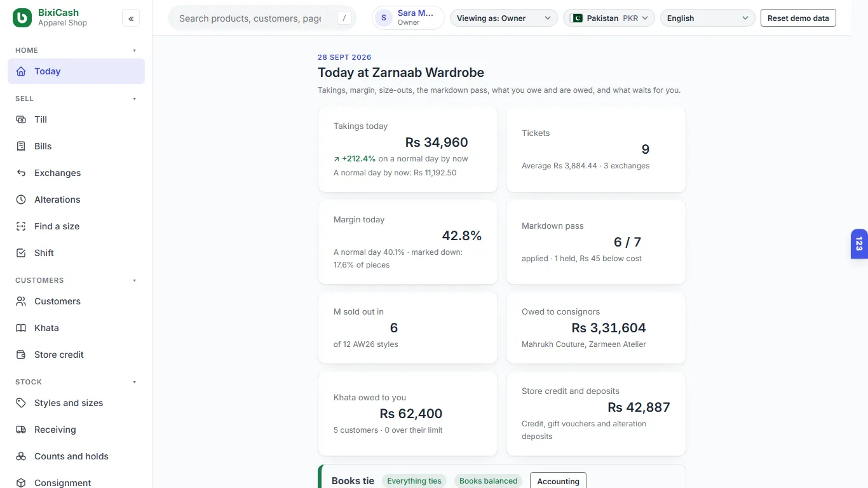The image size is (868, 488).
Task: Click the Bills receipt icon
Action: pyautogui.click(x=22, y=146)
